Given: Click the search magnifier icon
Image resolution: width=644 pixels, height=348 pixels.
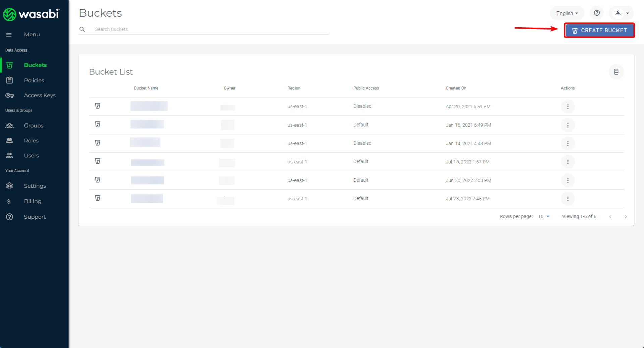Looking at the screenshot, I should pos(82,29).
